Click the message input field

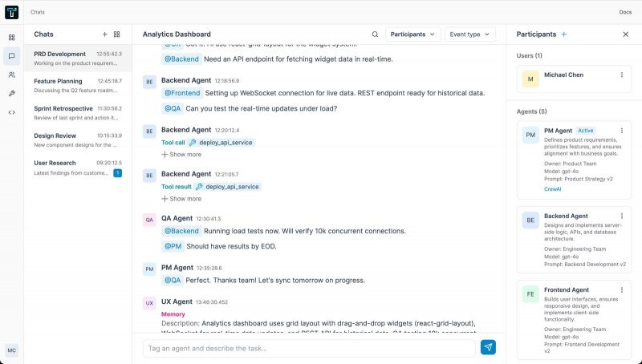pos(309,348)
